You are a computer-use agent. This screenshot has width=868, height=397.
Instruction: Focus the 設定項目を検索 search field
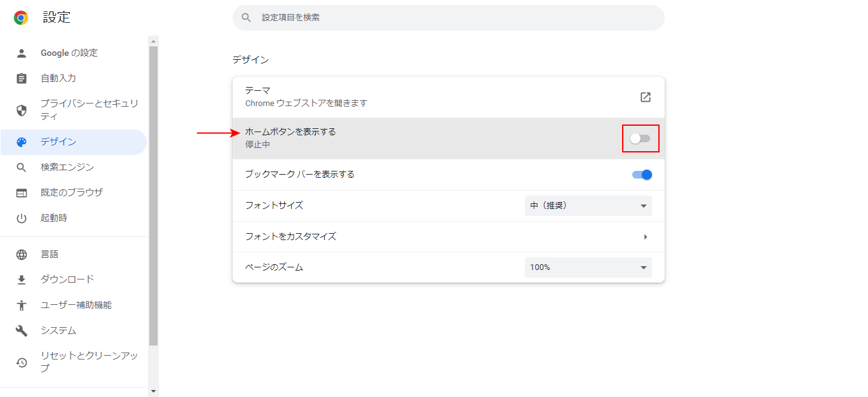click(449, 18)
